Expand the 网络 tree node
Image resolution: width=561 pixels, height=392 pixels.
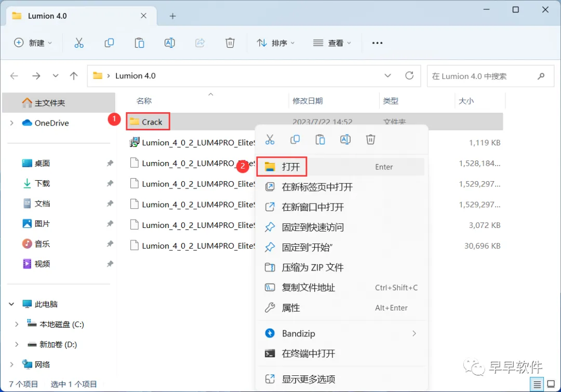[x=12, y=364]
